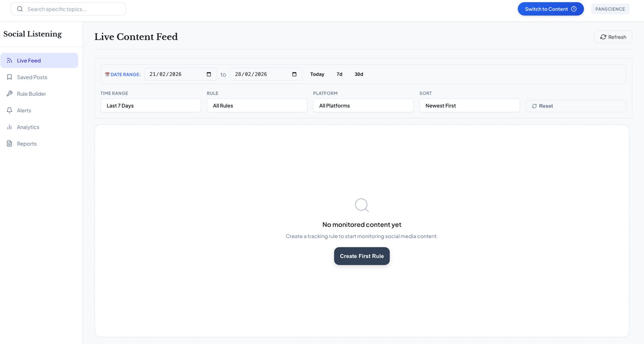The width and height of the screenshot is (644, 344).
Task: Open the start date calendar picker icon
Action: pyautogui.click(x=208, y=74)
